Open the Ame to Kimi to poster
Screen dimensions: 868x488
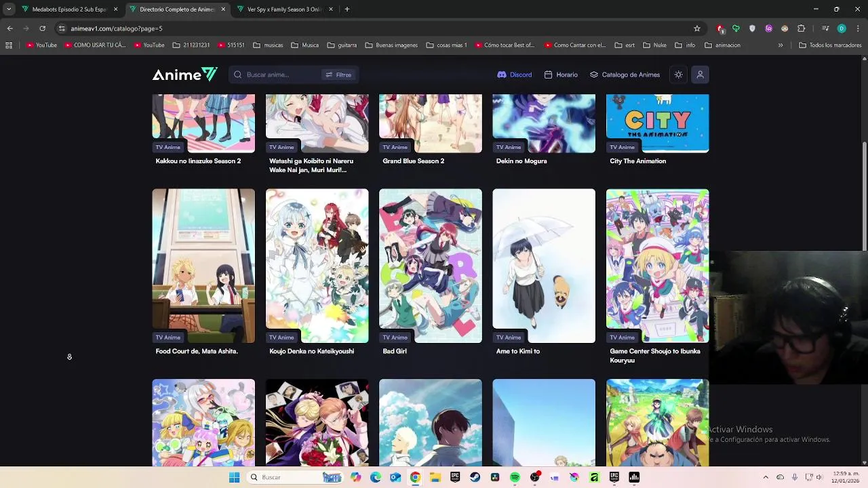click(x=544, y=266)
